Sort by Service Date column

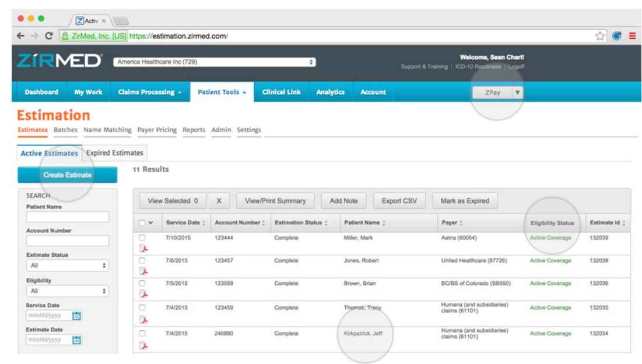tap(185, 222)
